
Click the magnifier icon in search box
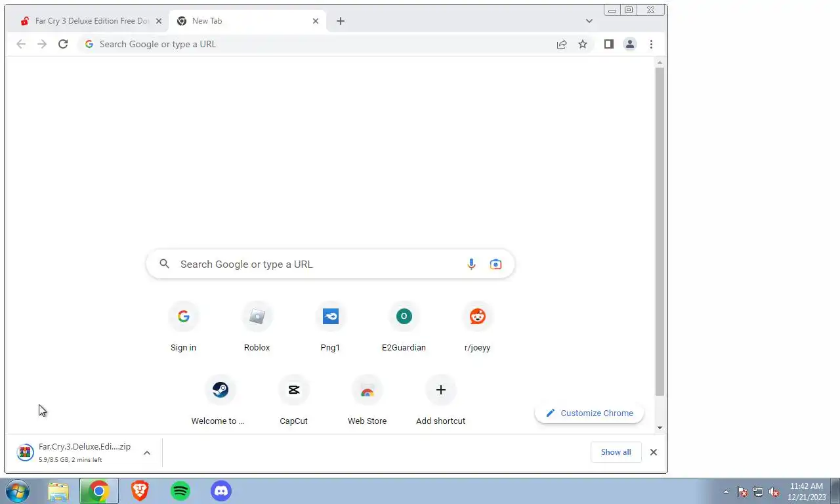tap(165, 264)
